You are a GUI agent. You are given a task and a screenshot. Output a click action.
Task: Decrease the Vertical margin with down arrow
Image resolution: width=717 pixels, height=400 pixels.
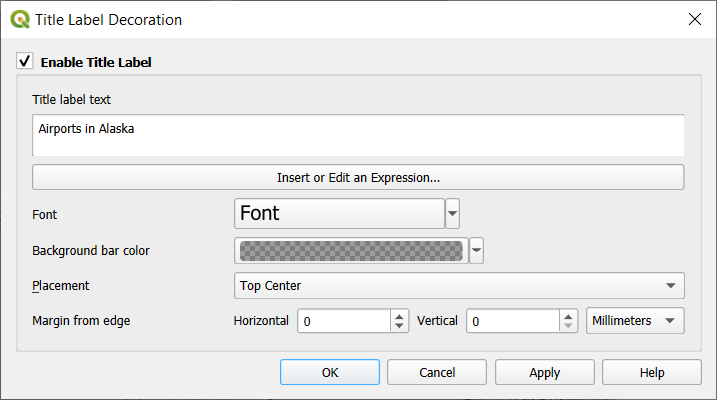tap(569, 327)
